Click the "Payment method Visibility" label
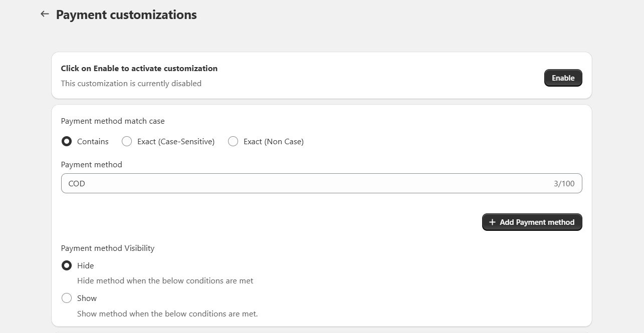 point(108,248)
